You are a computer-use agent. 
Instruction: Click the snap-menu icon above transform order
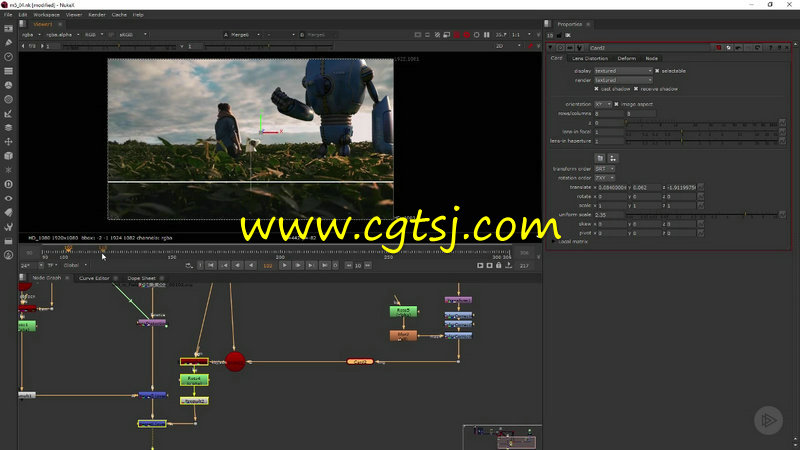613,158
